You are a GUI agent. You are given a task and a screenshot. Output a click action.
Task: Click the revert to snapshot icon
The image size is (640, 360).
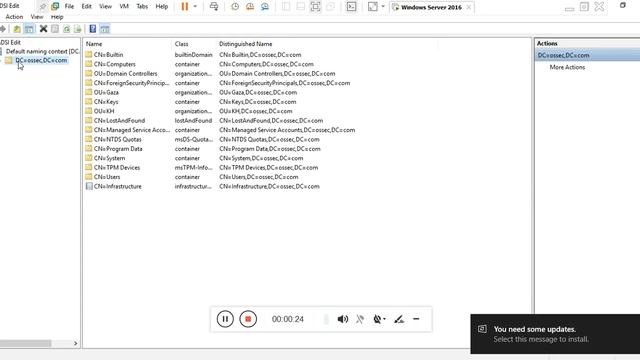[250, 7]
